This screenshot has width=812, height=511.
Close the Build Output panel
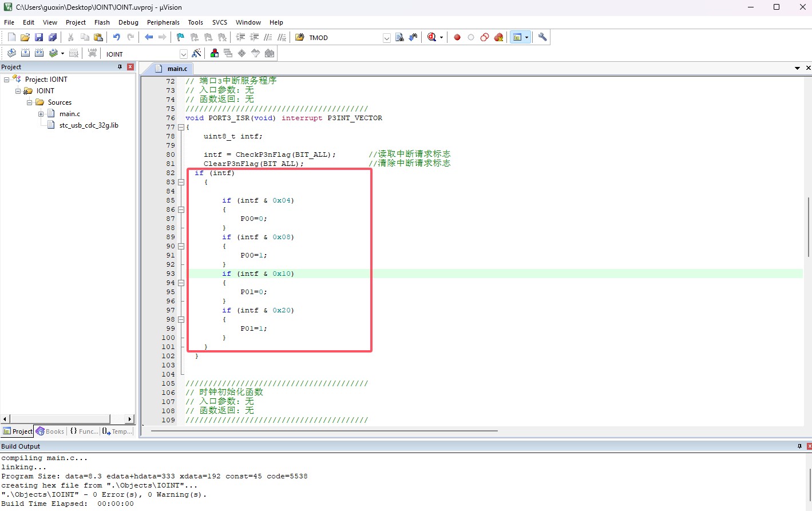point(809,446)
